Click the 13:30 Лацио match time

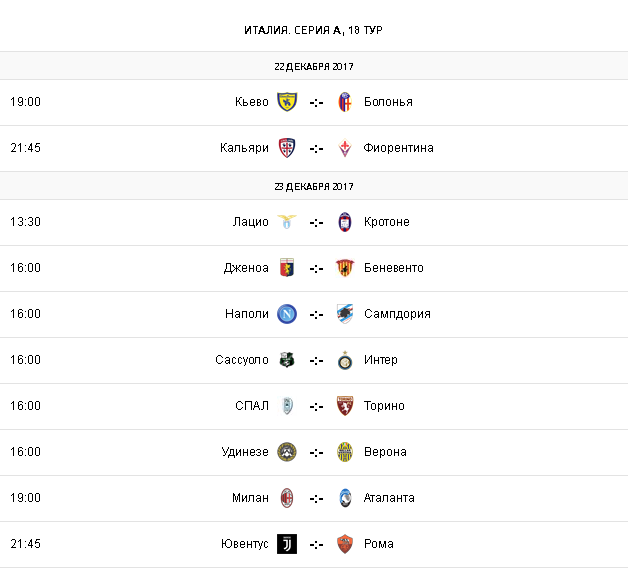(x=25, y=221)
